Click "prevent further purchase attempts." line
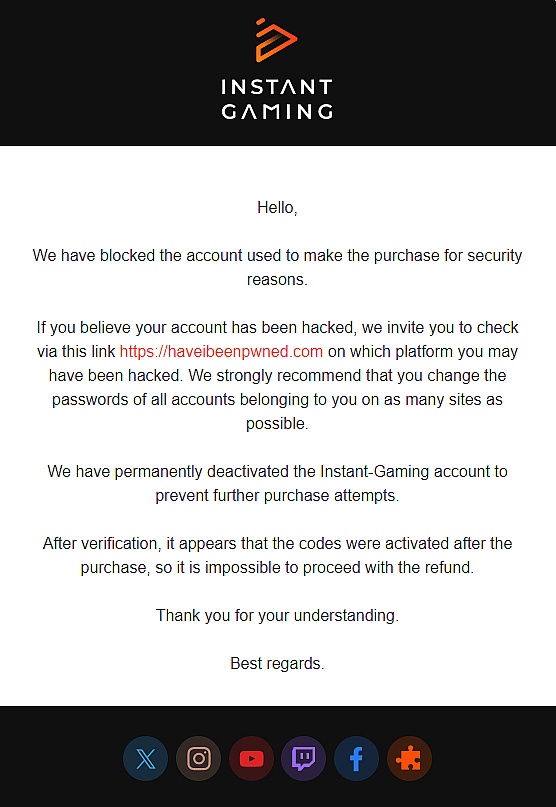 (277, 496)
